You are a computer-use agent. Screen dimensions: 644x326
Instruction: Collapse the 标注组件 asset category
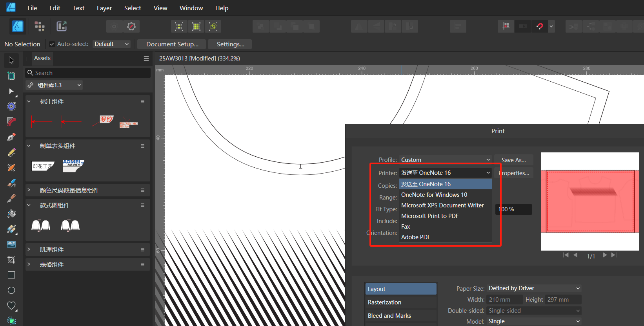click(29, 102)
